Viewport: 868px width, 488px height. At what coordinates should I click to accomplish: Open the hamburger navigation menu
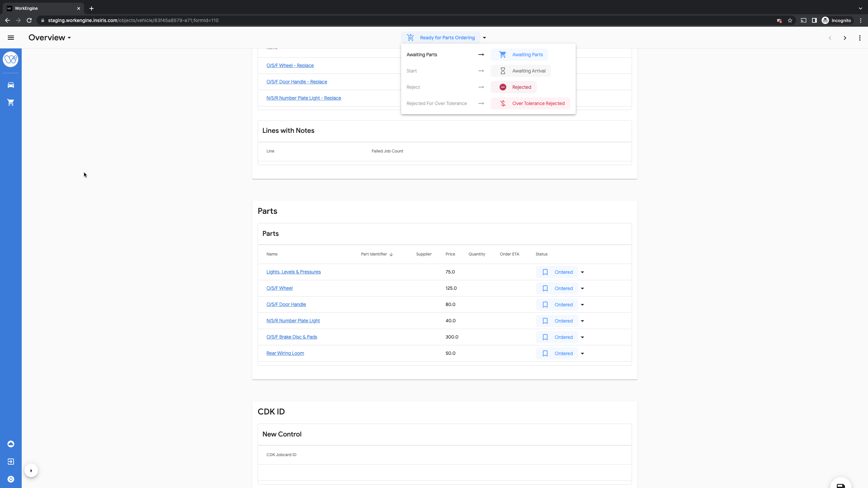[11, 38]
